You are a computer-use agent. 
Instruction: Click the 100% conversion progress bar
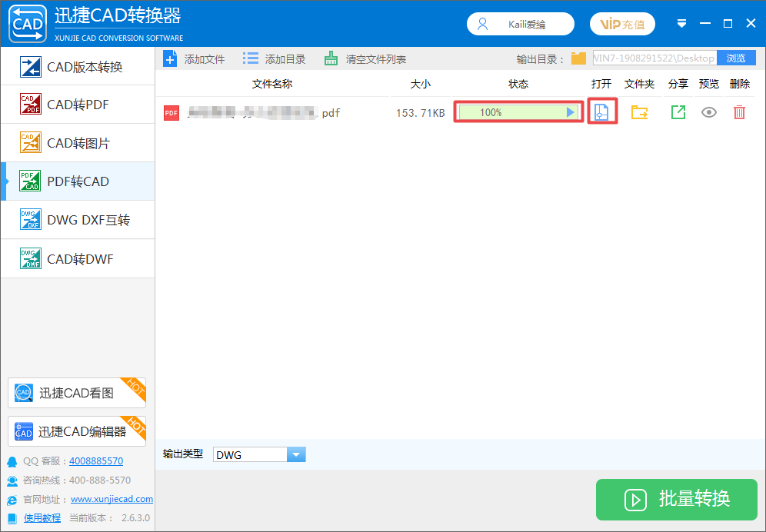[x=518, y=112]
